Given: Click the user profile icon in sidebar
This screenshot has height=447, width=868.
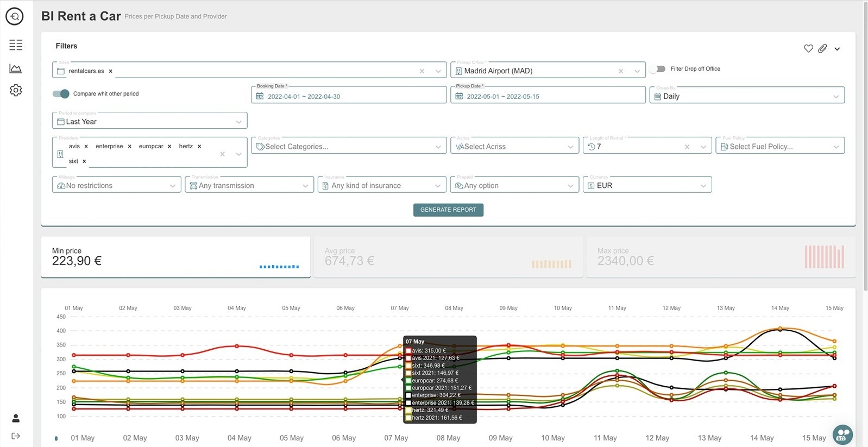Looking at the screenshot, I should [16, 418].
